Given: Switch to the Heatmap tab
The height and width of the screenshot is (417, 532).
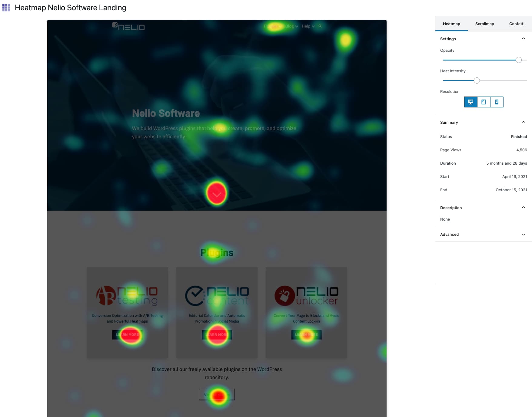Looking at the screenshot, I should pos(451,24).
